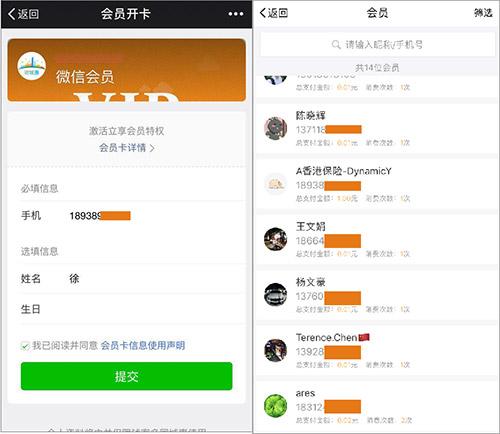Viewport: 500px width, 434px height.
Task: Open the 会员卡信息使用声明 link
Action: (x=143, y=346)
